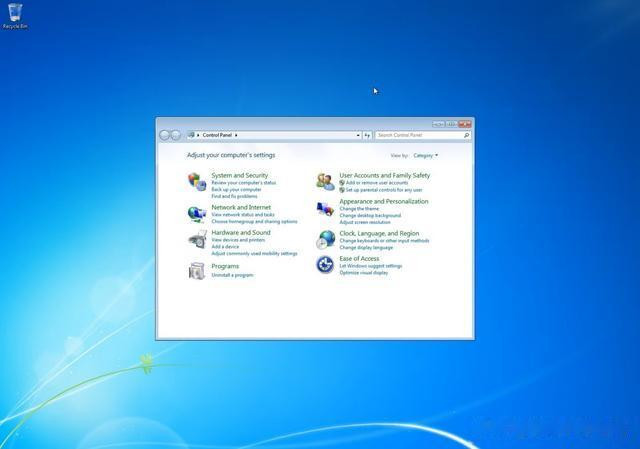Screen dimensions: 640x449
Task: Select Change desktop background link
Action: (x=370, y=216)
